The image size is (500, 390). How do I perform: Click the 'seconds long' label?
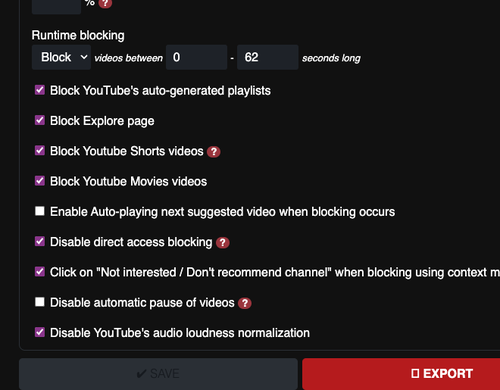point(331,58)
